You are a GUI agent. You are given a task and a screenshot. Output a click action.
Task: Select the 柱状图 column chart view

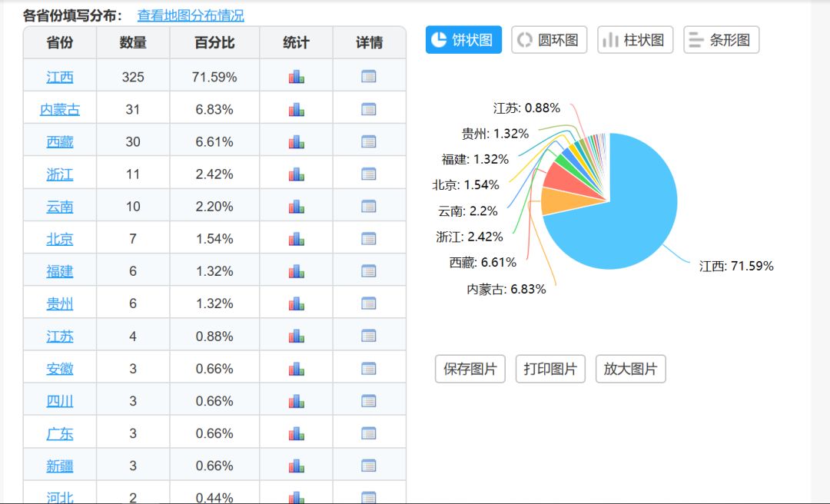tap(635, 40)
